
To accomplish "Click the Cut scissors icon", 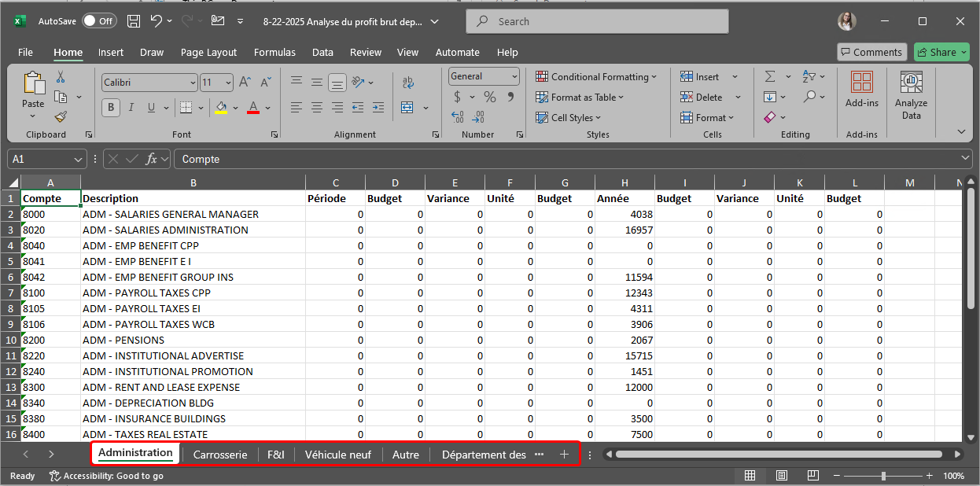I will [x=61, y=77].
